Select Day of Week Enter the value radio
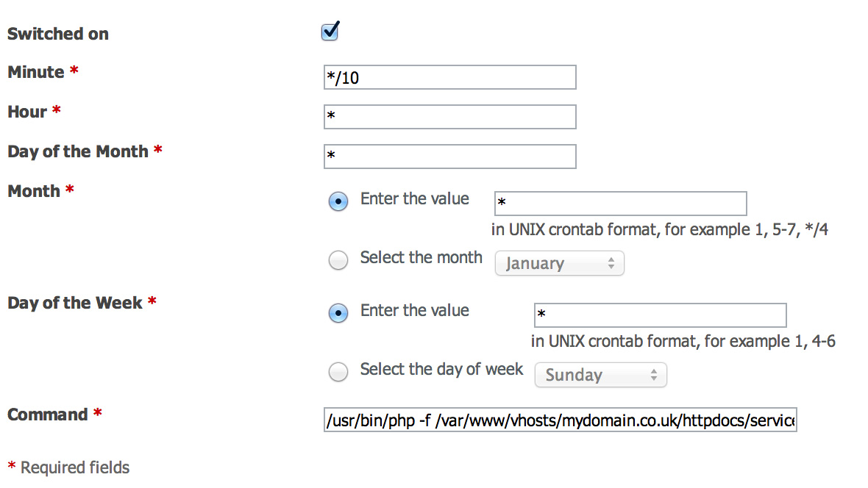 tap(338, 312)
